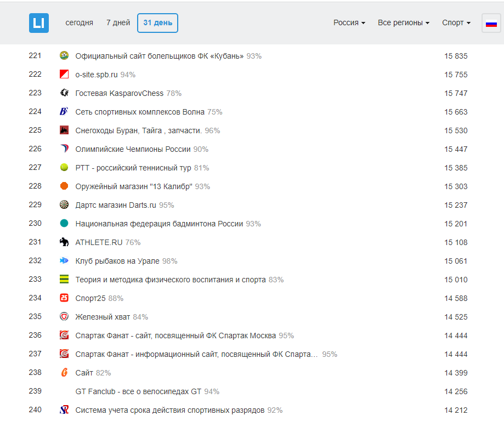
Task: Click the Система учета разрядов favicon
Action: [64, 409]
